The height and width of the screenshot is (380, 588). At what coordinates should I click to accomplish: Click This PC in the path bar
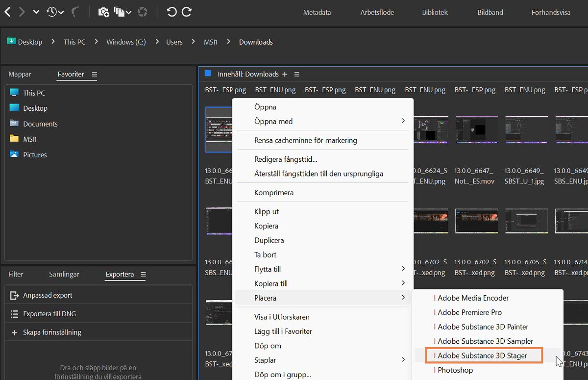[74, 42]
